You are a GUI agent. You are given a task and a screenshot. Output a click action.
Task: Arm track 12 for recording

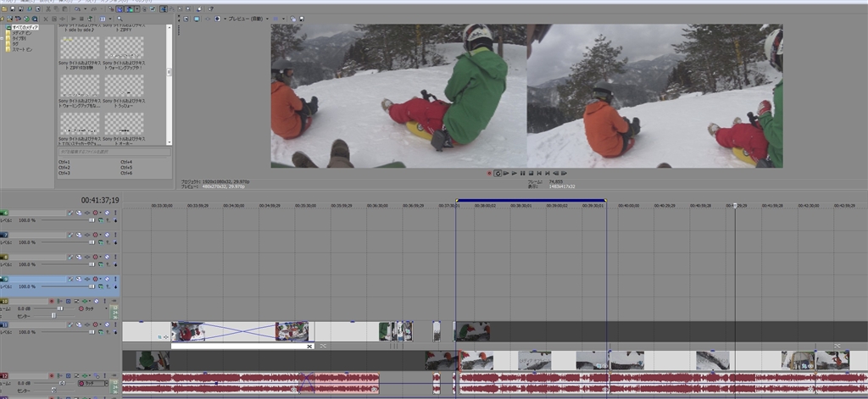point(52,375)
